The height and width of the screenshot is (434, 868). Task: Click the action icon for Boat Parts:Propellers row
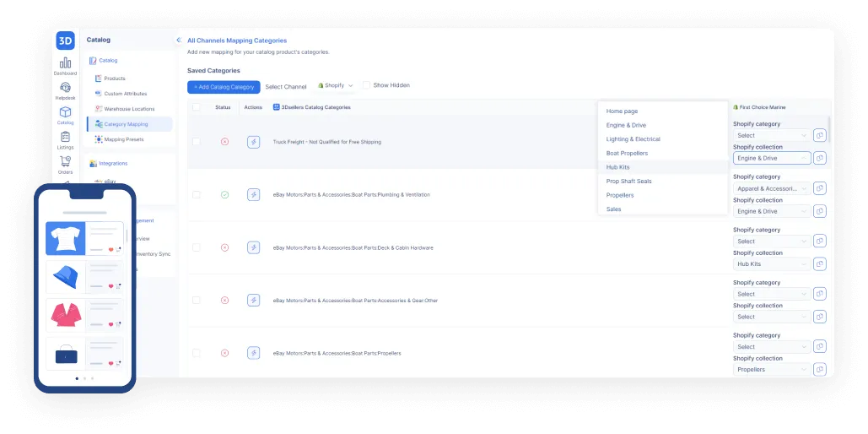(x=254, y=353)
